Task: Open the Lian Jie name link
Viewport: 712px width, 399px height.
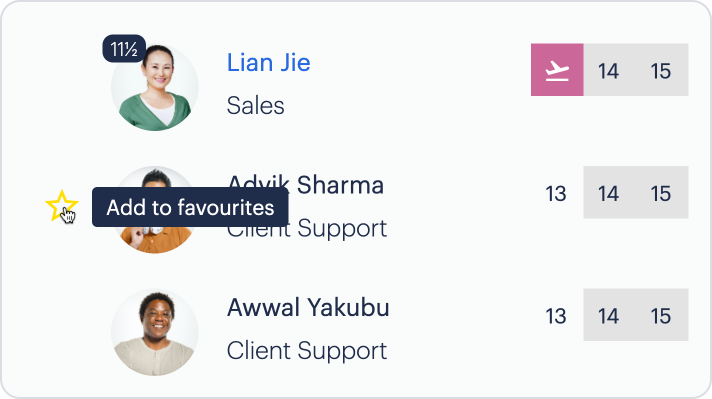Action: tap(268, 63)
